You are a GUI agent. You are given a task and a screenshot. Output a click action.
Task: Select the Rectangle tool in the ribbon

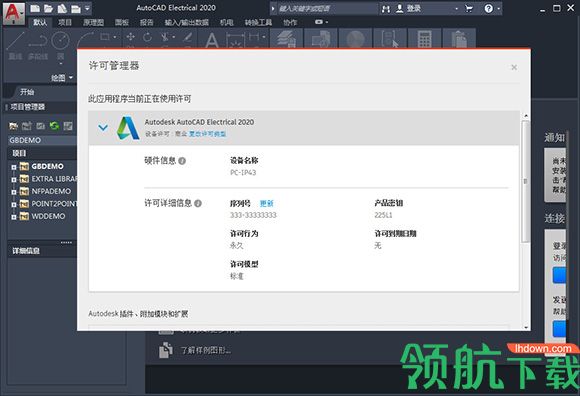tap(105, 37)
